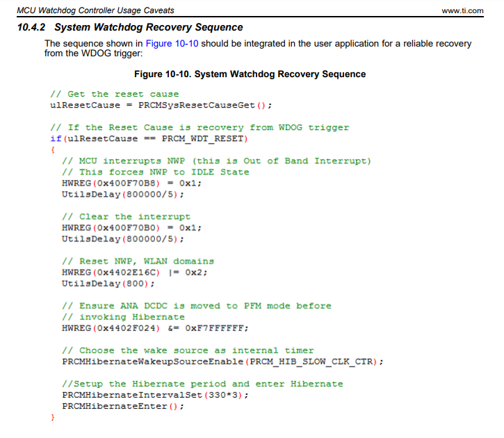Click line 'ulResetCause = PRCMSysResetCauseGet();'
Screen dimensions: 504x438
pyautogui.click(x=161, y=106)
